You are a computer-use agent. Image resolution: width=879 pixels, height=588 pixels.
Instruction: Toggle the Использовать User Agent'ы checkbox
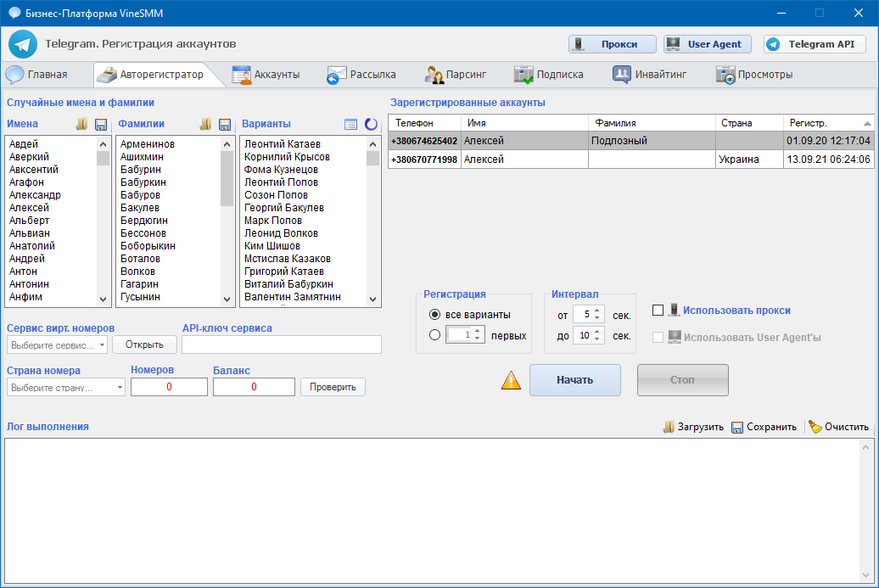point(658,337)
